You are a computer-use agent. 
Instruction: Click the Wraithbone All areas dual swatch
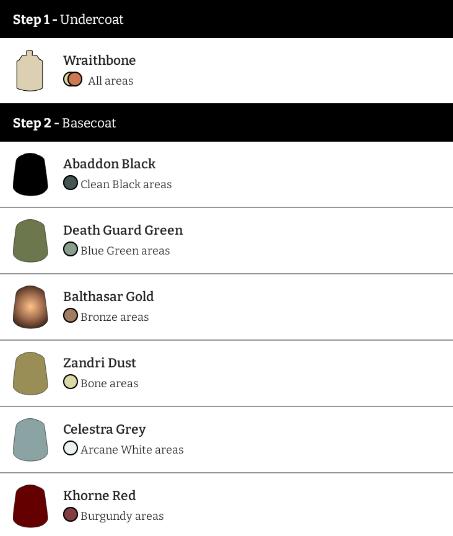[x=73, y=80]
